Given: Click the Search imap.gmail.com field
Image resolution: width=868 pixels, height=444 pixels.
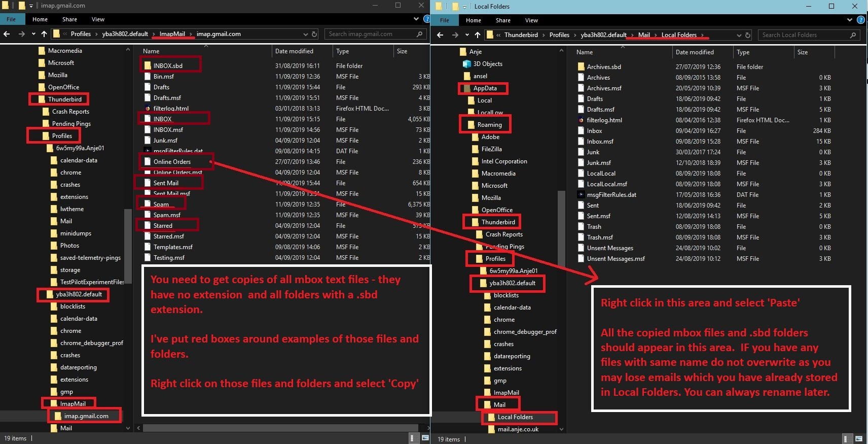Looking at the screenshot, I should coord(375,34).
